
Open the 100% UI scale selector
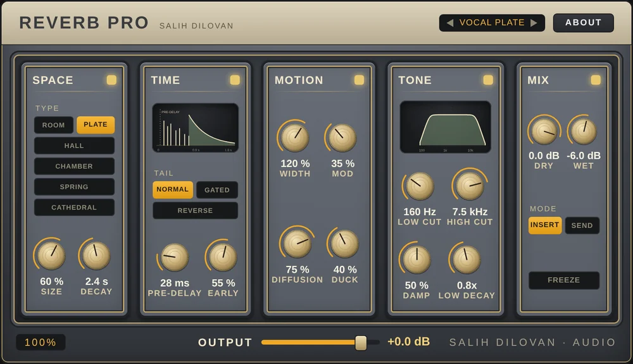tap(41, 342)
